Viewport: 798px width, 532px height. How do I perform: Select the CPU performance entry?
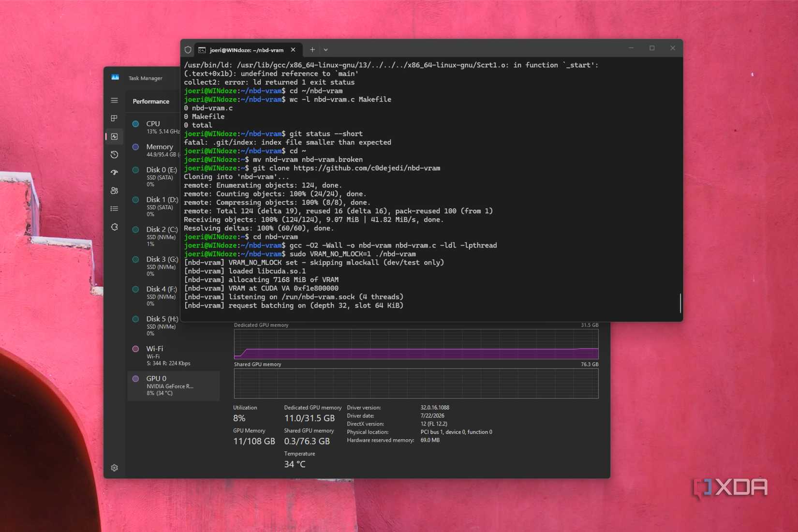[x=154, y=127]
